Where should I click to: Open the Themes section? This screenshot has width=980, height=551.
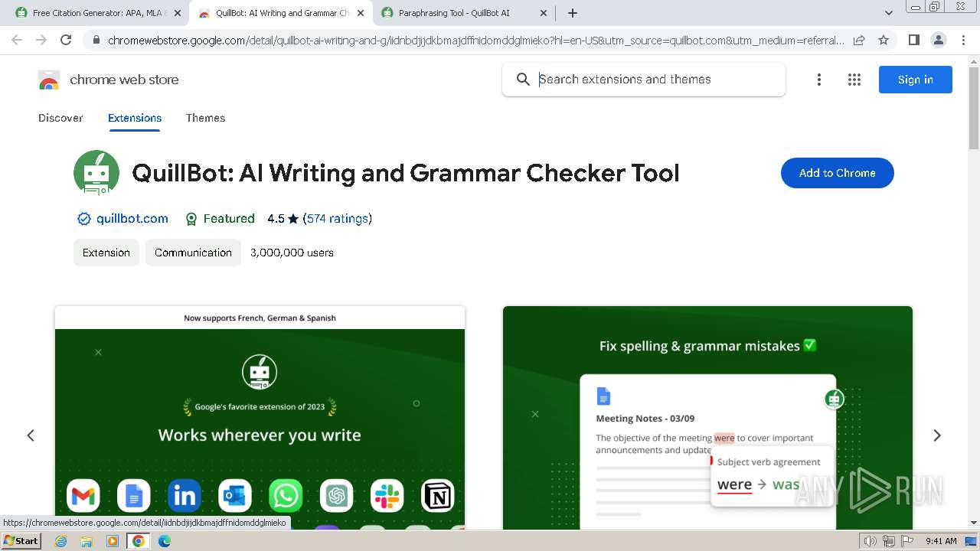coord(205,118)
